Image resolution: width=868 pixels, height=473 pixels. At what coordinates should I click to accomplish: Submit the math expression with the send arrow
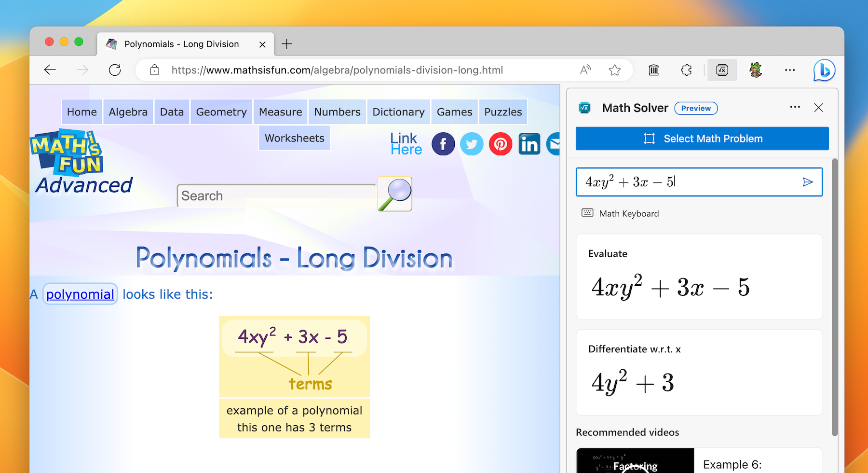pyautogui.click(x=808, y=182)
